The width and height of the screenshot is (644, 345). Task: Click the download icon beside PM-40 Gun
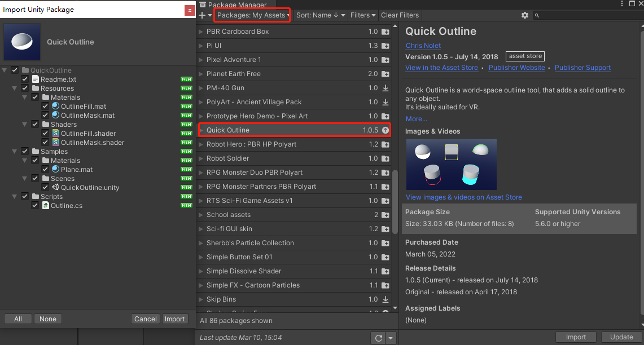385,88
